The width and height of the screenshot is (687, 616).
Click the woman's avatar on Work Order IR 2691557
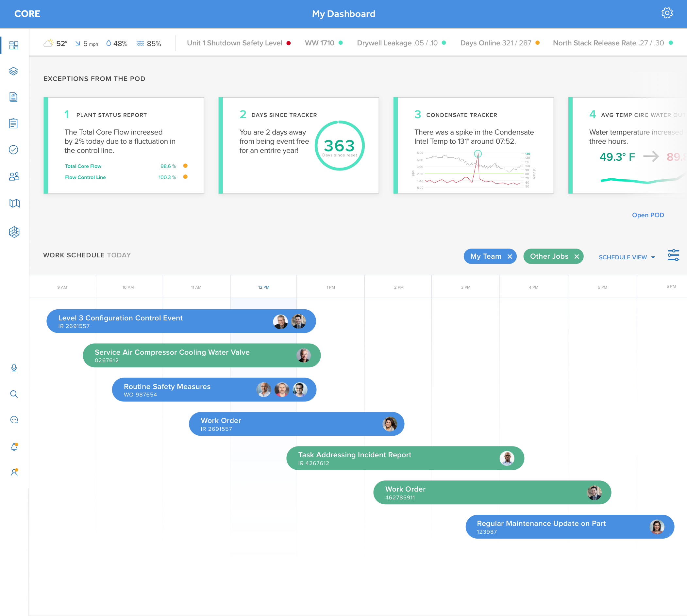[x=390, y=424]
